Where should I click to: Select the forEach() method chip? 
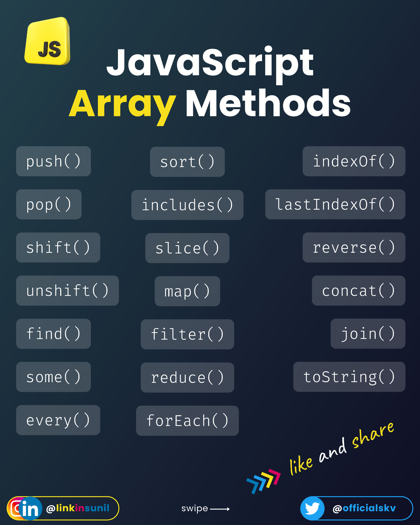pyautogui.click(x=187, y=421)
